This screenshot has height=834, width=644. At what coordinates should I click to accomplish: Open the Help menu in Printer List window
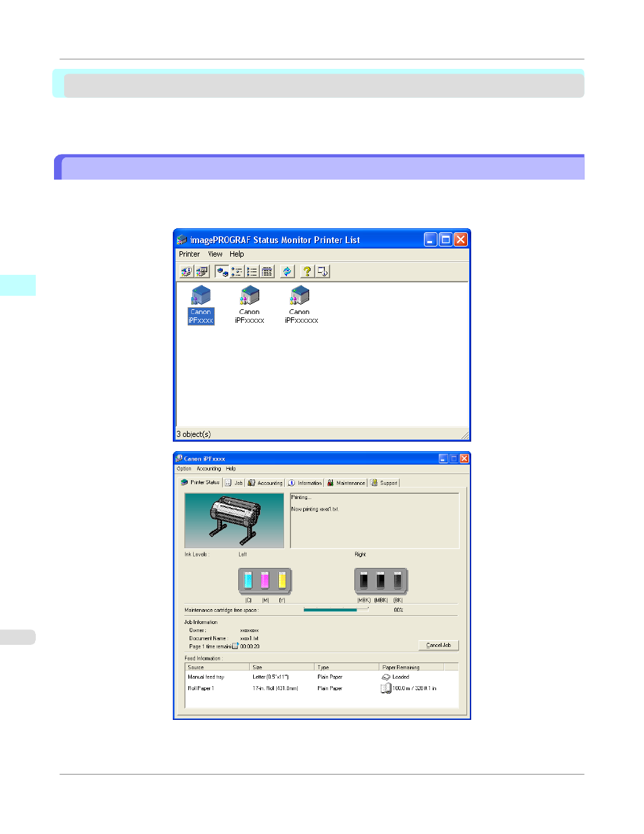tap(237, 255)
